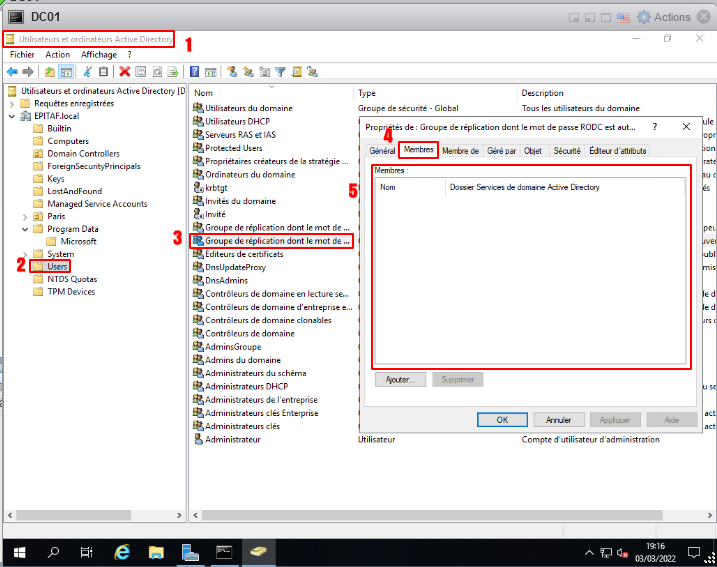Select the krbtgt user account icon

[x=198, y=187]
